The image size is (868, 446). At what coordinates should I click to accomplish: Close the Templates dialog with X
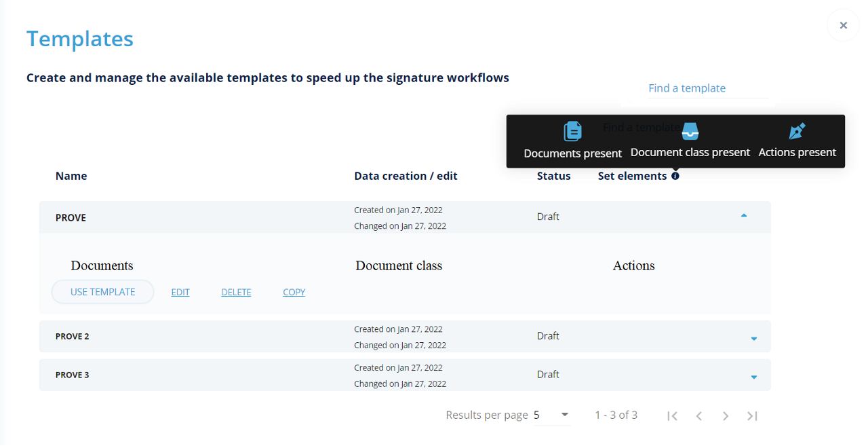click(843, 26)
